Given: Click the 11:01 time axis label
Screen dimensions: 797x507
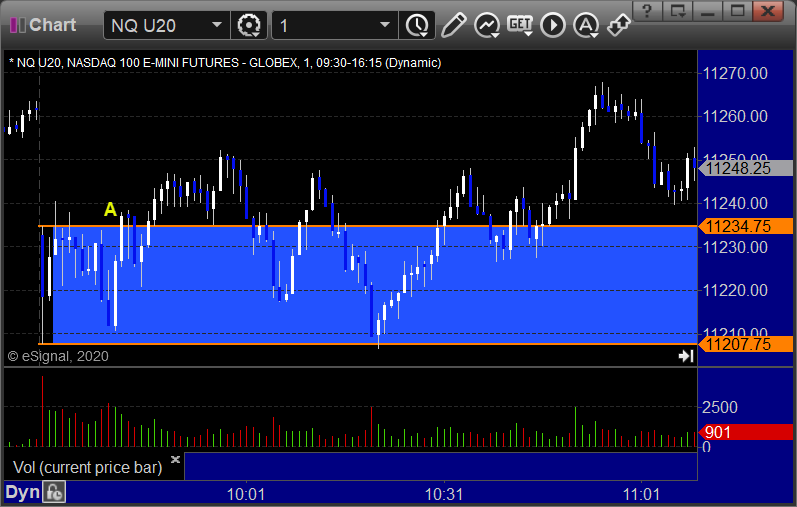Looking at the screenshot, I should coord(641,494).
